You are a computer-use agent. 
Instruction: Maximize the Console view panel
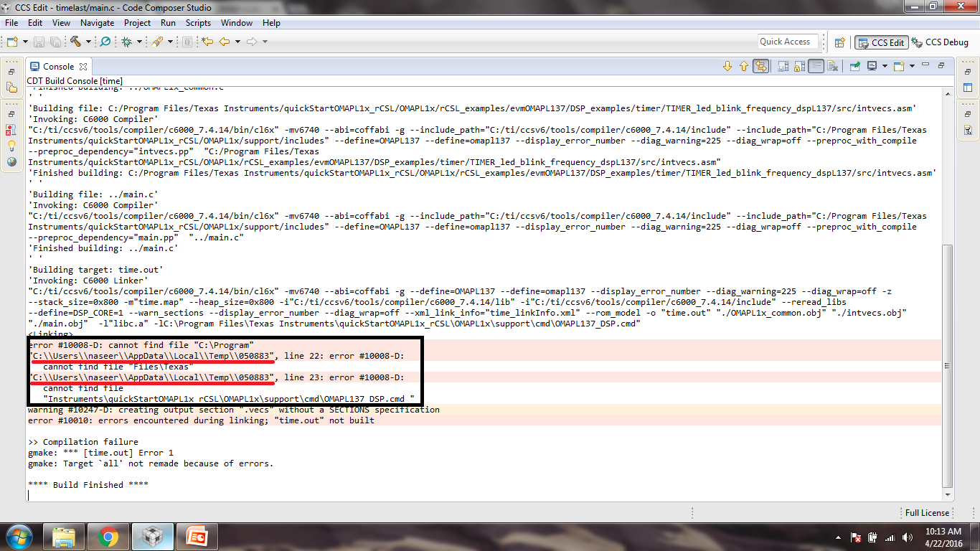[x=940, y=66]
